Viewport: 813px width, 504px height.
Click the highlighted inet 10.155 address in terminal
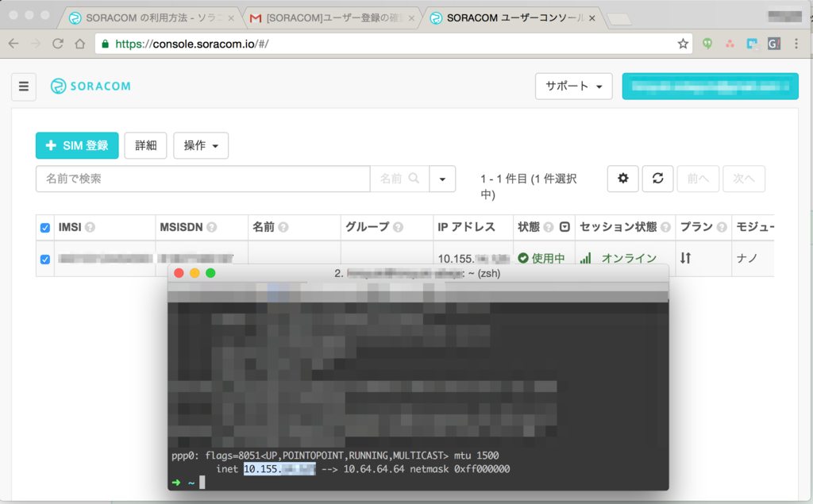point(279,469)
